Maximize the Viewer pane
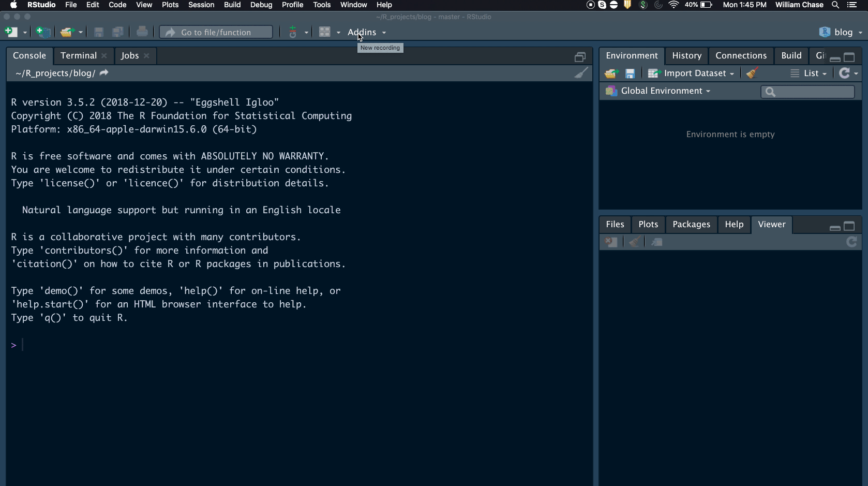This screenshot has height=486, width=868. (x=849, y=226)
